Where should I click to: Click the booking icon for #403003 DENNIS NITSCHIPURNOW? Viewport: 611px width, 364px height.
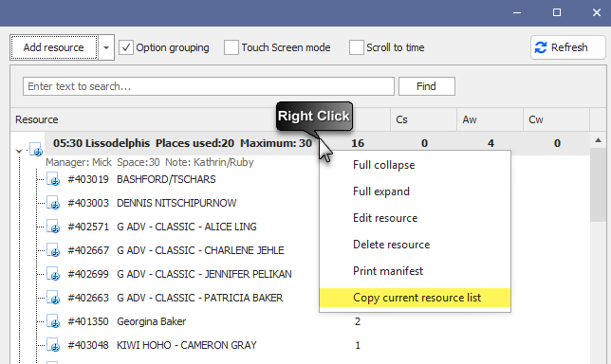coord(53,203)
